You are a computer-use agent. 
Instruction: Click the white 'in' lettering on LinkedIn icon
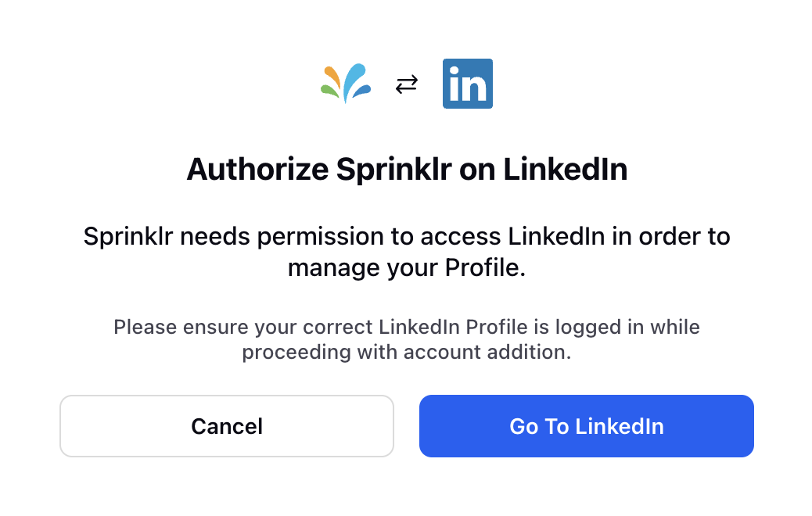468,84
